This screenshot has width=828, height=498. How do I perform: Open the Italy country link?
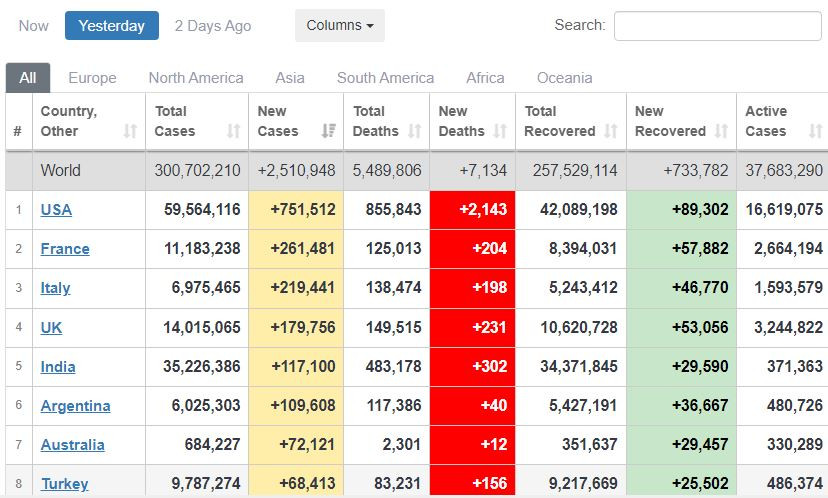(x=55, y=288)
